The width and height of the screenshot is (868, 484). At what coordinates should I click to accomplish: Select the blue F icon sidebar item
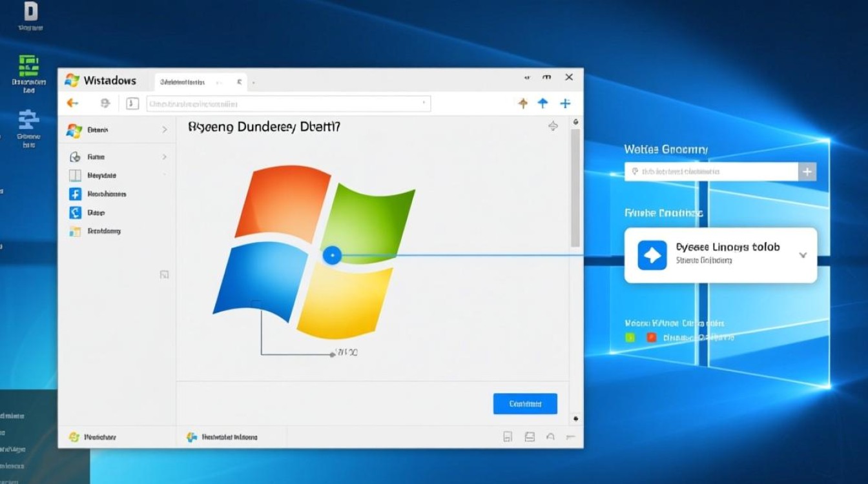pyautogui.click(x=75, y=194)
